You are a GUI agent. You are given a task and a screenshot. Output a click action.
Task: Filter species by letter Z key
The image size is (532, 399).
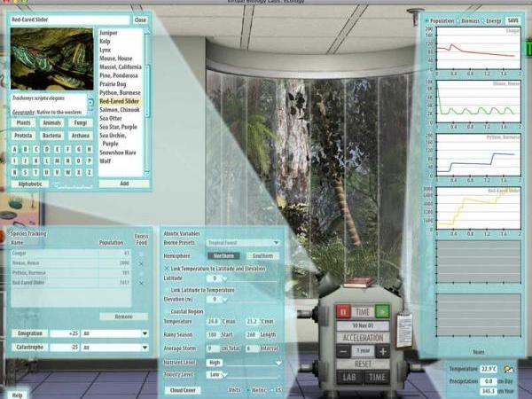(90, 172)
